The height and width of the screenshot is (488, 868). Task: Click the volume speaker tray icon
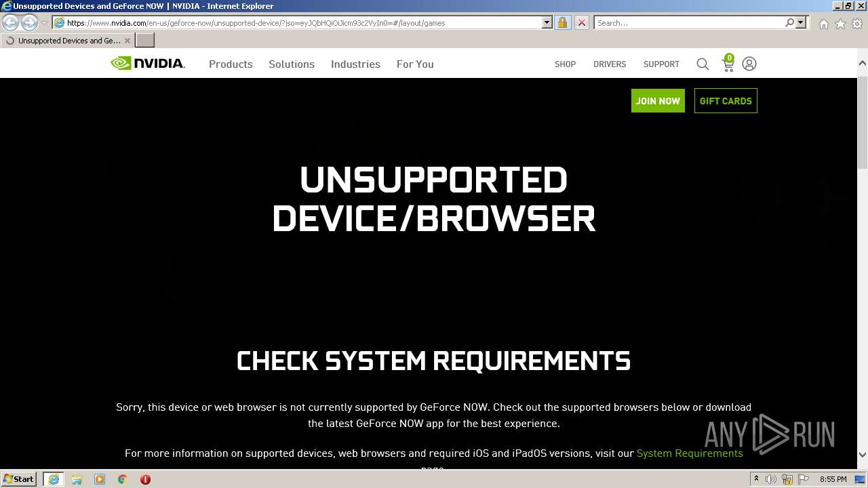[771, 479]
